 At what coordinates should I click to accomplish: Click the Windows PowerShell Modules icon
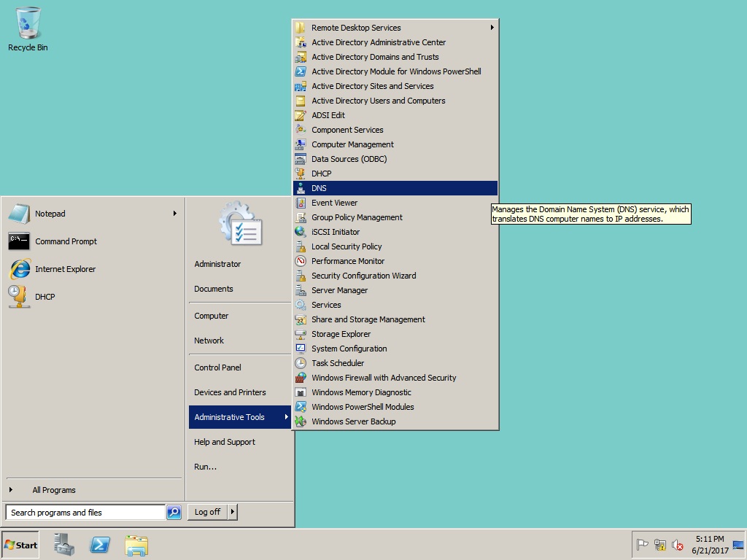(300, 407)
